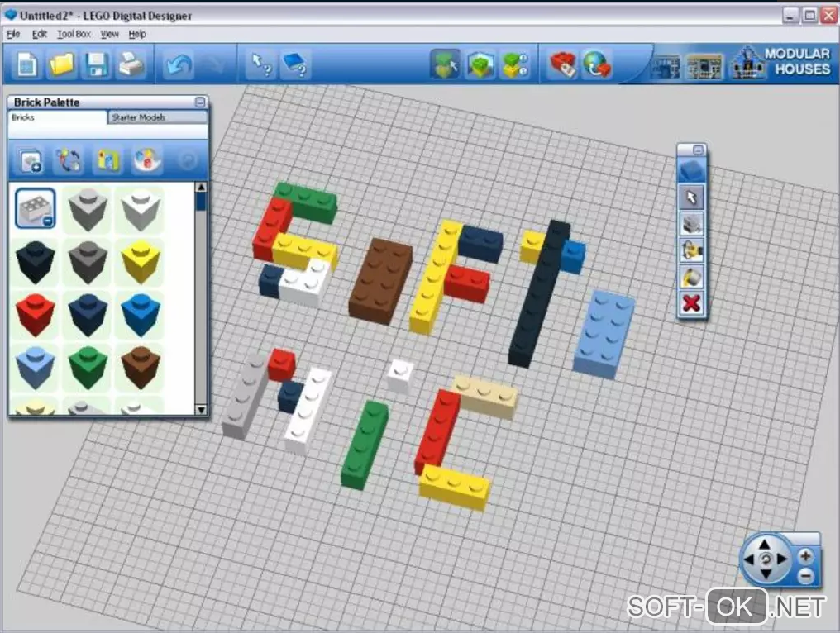
Task: Click the palette rotate arrows icon
Action: pos(69,160)
